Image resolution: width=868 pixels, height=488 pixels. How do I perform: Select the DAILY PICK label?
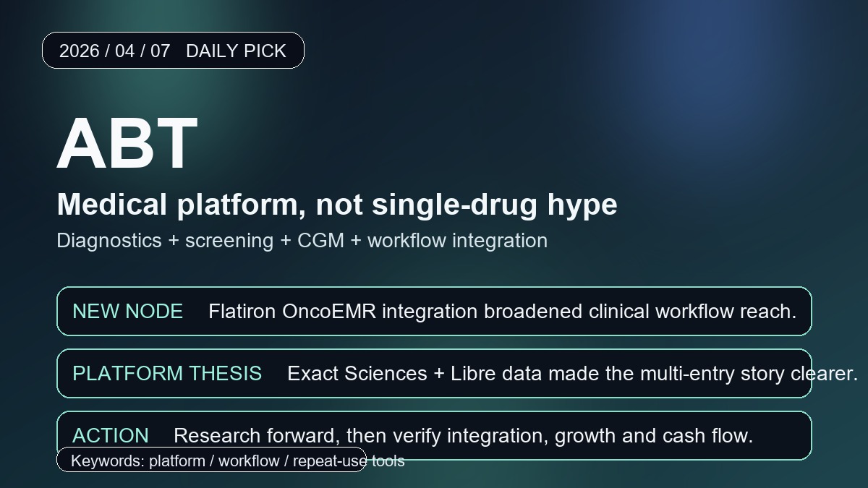pos(236,51)
